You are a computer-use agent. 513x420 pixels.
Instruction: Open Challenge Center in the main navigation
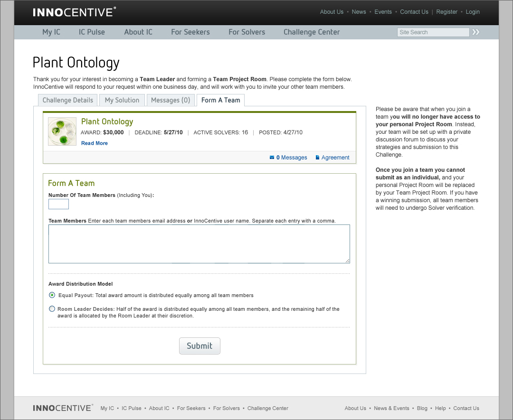312,32
